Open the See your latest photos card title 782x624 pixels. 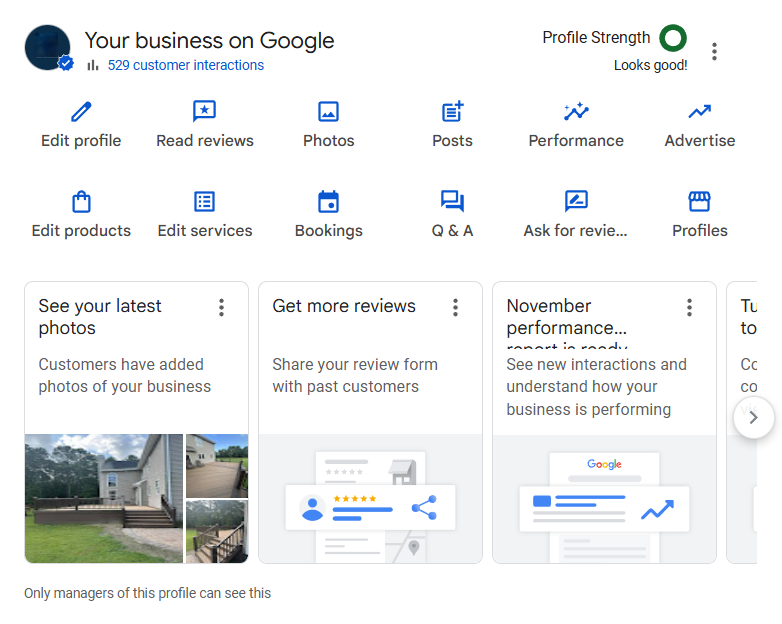point(100,317)
